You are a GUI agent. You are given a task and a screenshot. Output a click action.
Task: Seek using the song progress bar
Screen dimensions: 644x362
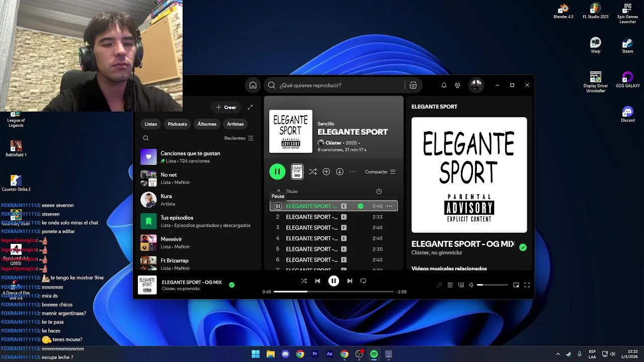334,292
